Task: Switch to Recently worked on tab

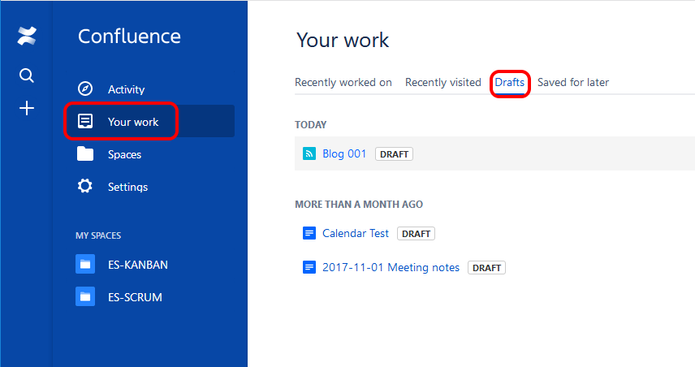Action: [x=344, y=82]
